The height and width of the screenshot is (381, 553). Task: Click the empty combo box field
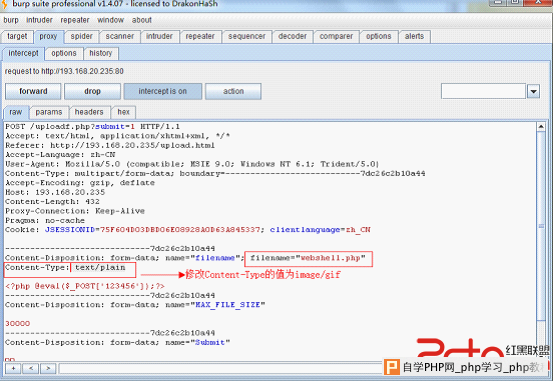483,91
